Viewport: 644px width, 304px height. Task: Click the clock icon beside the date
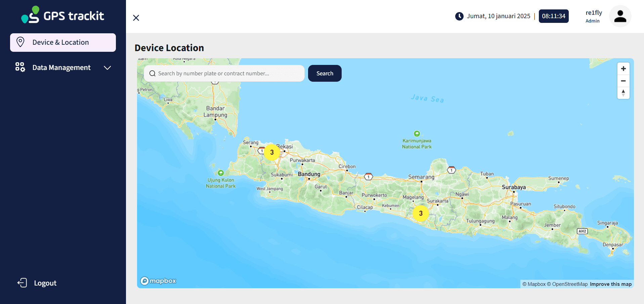459,16
